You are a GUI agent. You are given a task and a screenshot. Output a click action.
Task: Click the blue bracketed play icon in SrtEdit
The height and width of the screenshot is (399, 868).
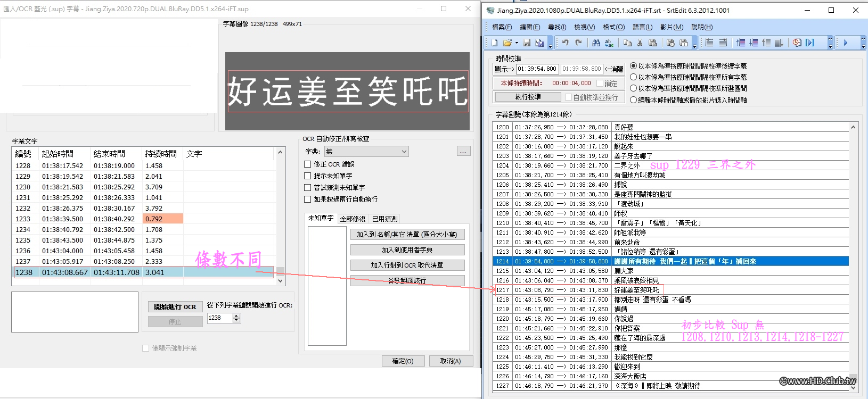point(809,43)
